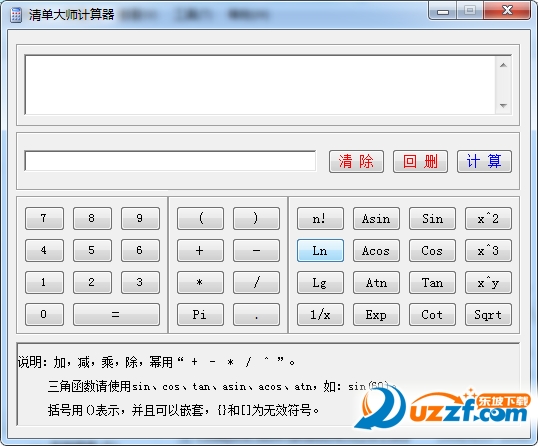Click the 1/x reciprocal key

pyautogui.click(x=320, y=314)
